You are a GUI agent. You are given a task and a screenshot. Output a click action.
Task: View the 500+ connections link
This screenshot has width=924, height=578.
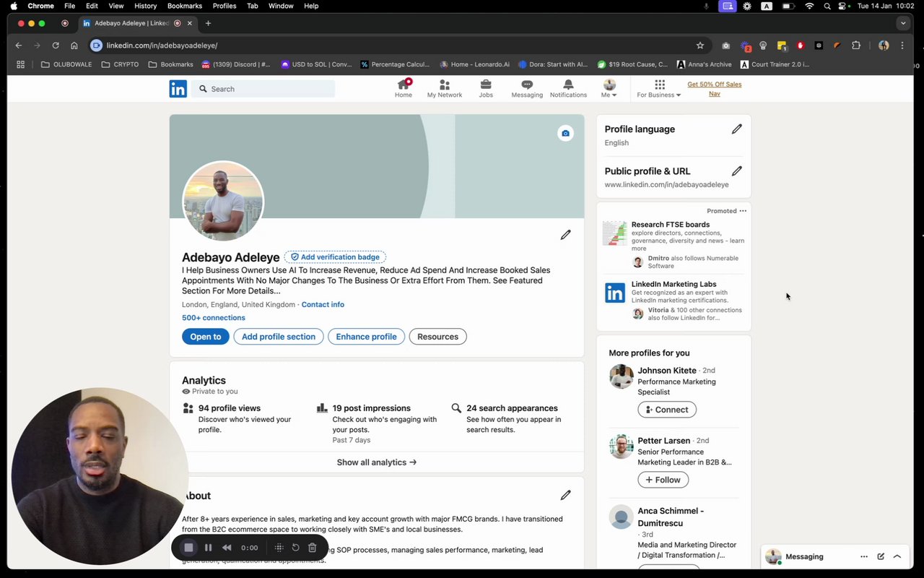pos(214,318)
